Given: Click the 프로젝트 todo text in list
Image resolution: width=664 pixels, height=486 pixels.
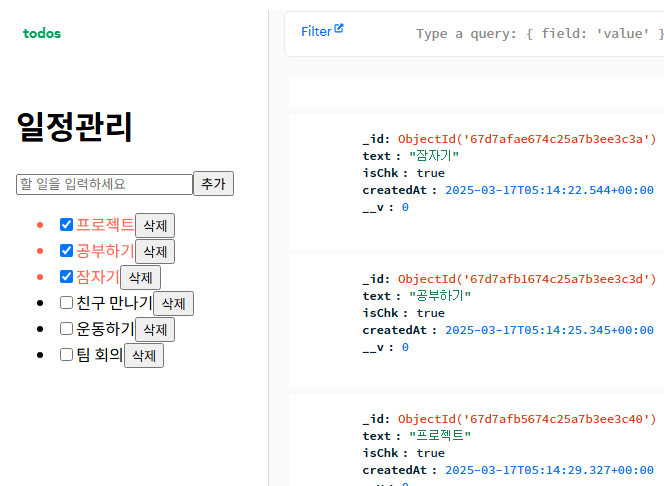Looking at the screenshot, I should [105, 224].
